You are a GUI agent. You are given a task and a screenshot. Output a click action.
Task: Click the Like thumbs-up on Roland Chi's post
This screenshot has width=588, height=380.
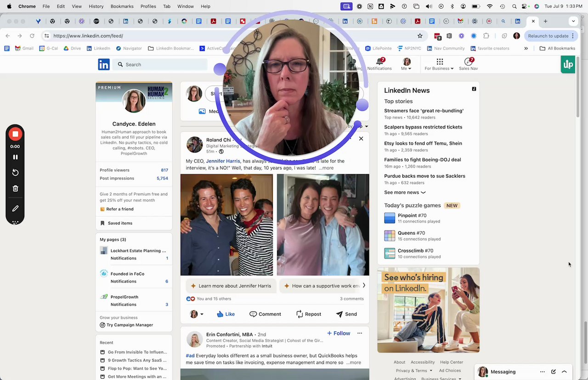226,314
